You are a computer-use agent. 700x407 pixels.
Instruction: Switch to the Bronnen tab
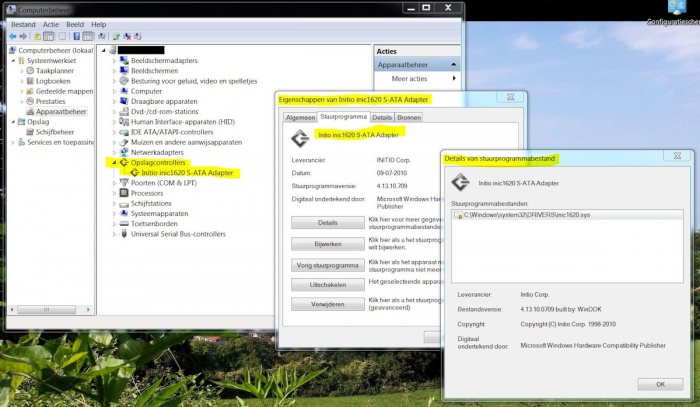click(x=409, y=117)
